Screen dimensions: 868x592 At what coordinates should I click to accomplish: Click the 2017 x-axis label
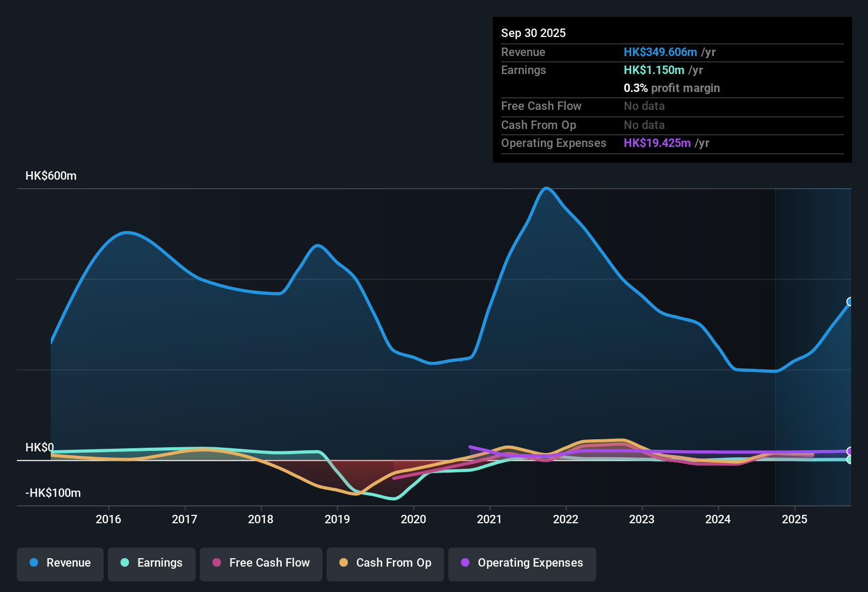[x=184, y=519]
